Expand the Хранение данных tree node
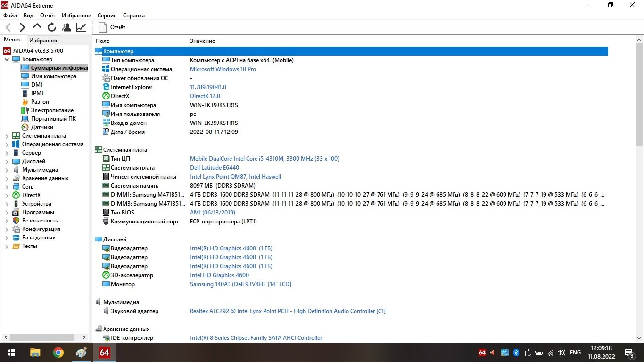The height and width of the screenshot is (362, 644). [7, 178]
